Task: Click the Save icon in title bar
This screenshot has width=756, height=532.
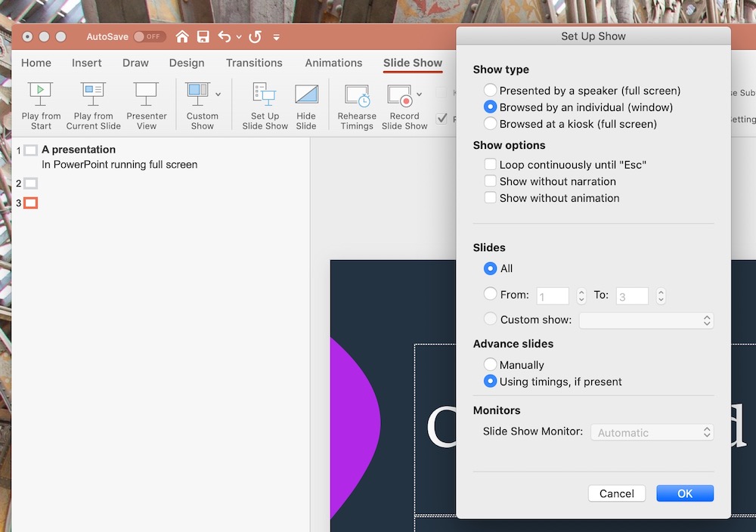Action: (x=203, y=36)
